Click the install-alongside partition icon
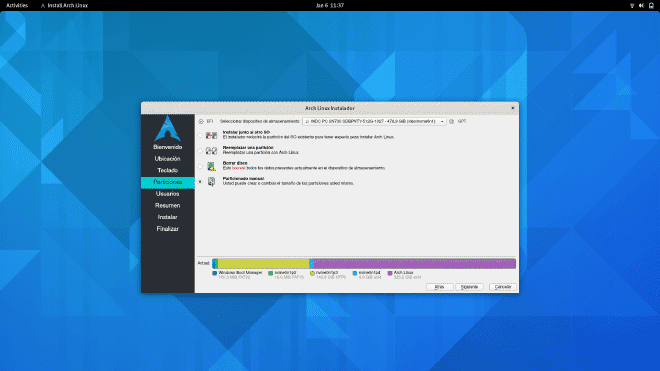 click(211, 135)
